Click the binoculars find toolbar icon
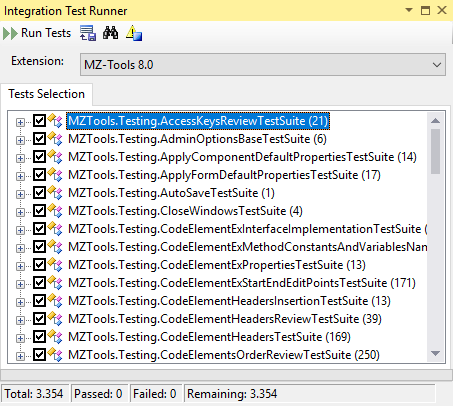 click(110, 33)
